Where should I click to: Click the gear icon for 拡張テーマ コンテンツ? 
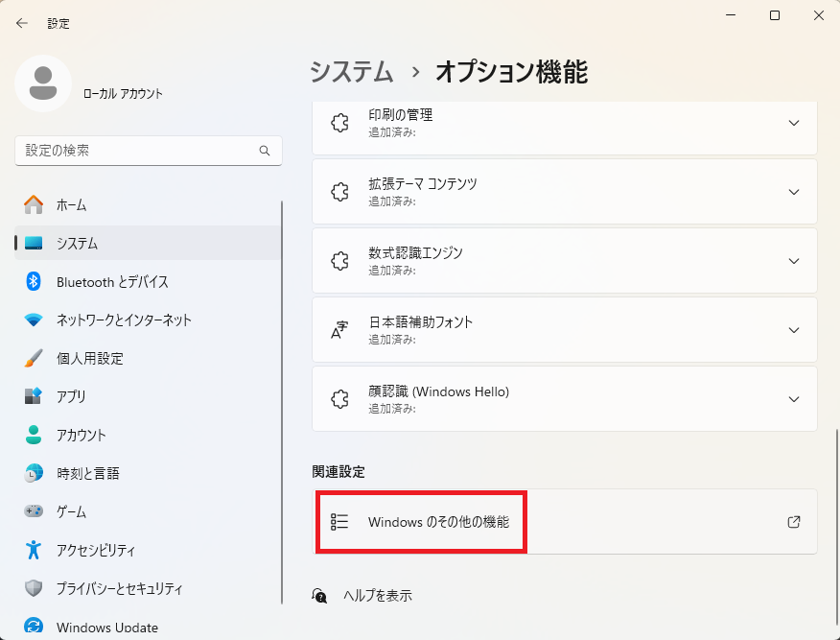click(339, 192)
